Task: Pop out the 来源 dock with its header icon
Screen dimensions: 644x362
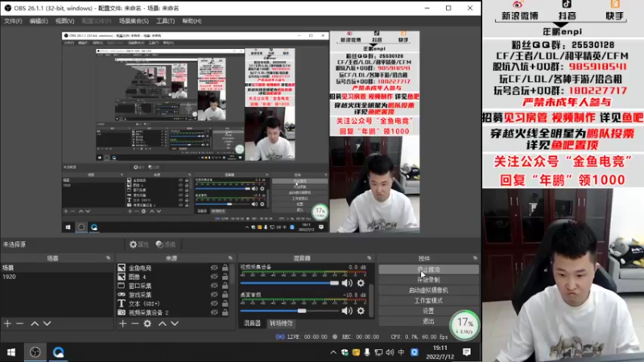Action: (x=230, y=258)
